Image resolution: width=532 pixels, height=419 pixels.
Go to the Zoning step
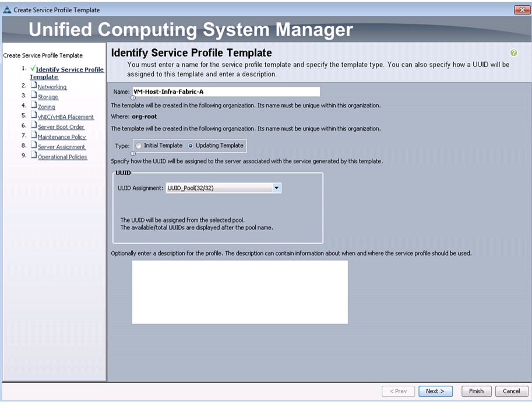pos(47,107)
